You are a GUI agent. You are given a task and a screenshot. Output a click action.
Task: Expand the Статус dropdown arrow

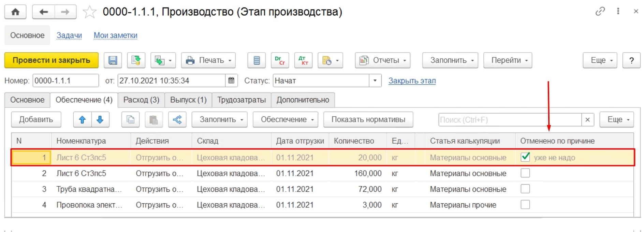pos(375,81)
